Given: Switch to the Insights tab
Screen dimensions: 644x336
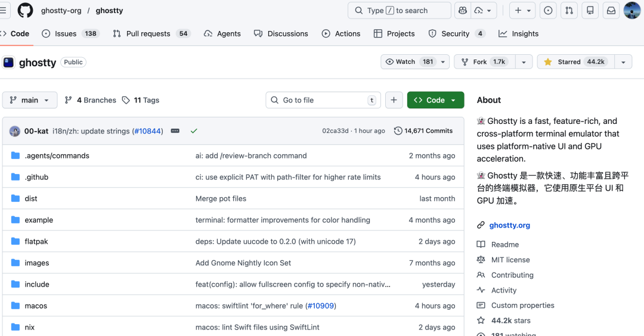Looking at the screenshot, I should 518,33.
